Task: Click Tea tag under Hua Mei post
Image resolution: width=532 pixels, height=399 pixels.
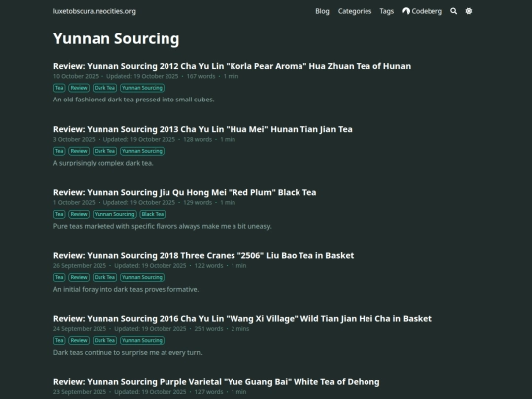Action: (59, 151)
